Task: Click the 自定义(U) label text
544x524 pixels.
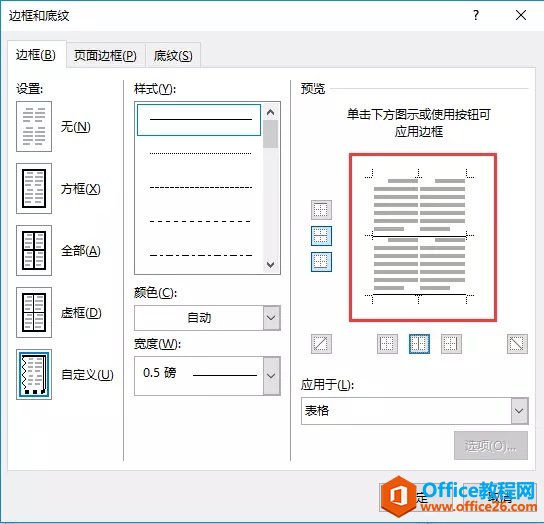Action: pyautogui.click(x=87, y=375)
